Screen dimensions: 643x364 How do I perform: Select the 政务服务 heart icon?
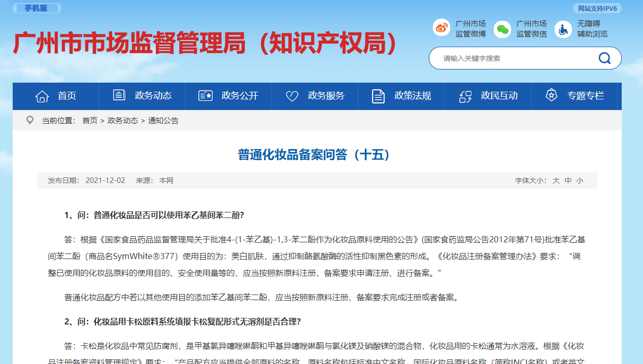pos(291,96)
